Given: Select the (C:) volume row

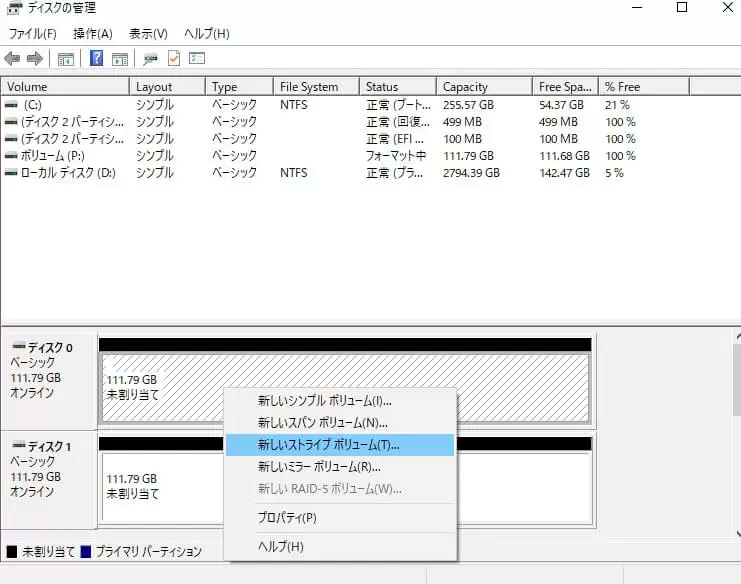Looking at the screenshot, I should (345, 105).
